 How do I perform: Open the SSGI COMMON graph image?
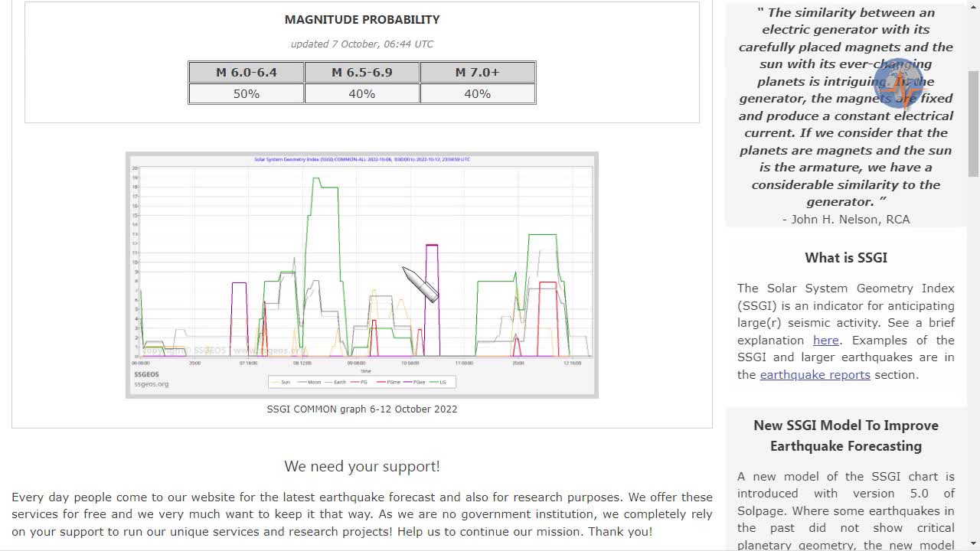(x=362, y=275)
